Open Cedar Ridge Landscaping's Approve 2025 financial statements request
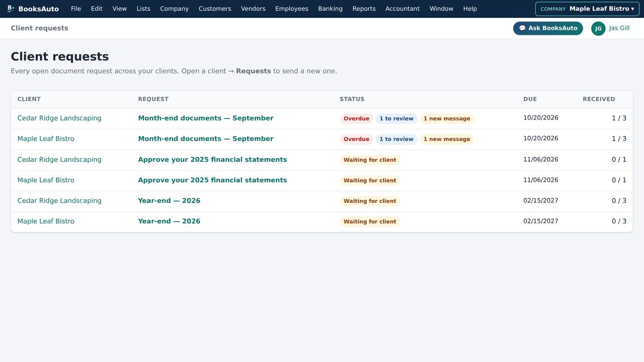This screenshot has width=644, height=362. (212, 160)
